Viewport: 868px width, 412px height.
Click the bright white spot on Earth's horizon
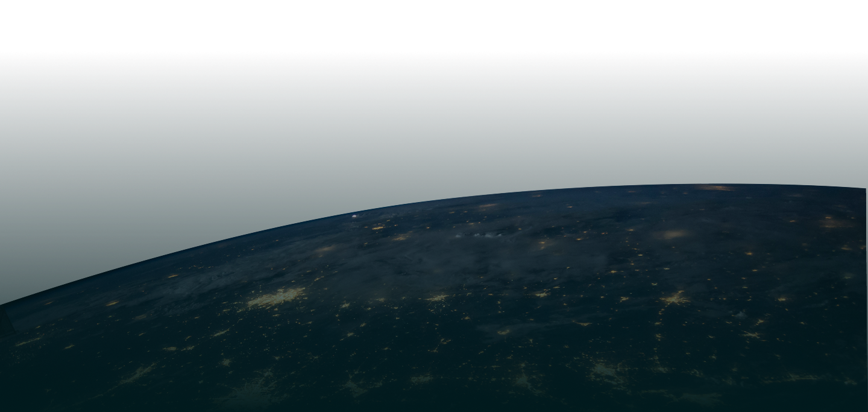pos(354,215)
